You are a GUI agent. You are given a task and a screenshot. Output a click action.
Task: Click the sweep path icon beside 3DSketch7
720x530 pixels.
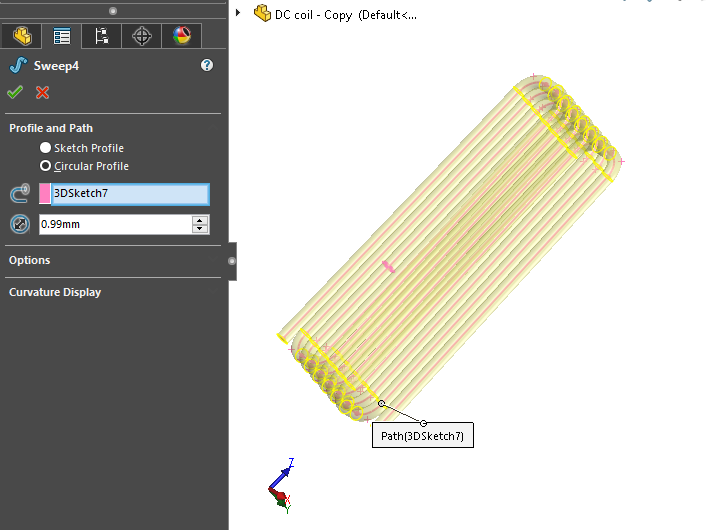(19, 194)
